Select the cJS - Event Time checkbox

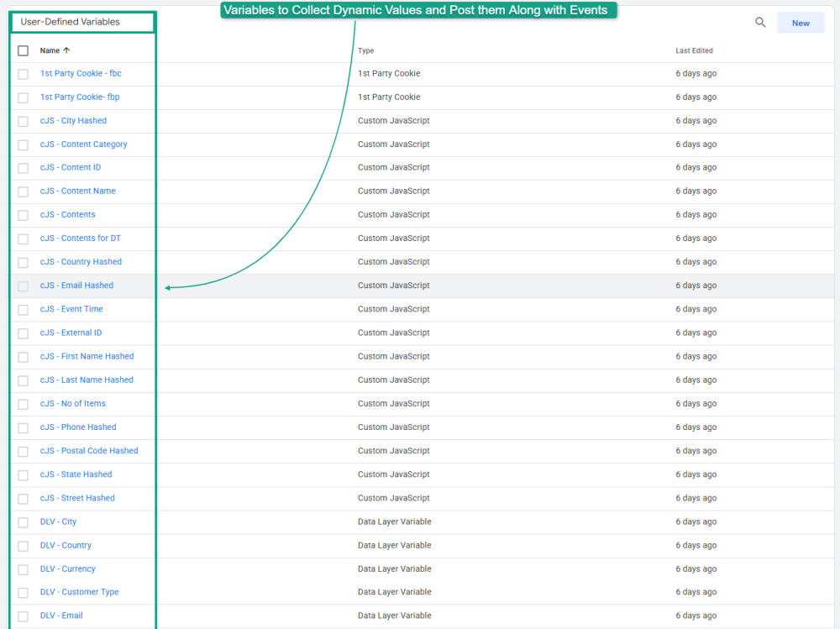23,310
